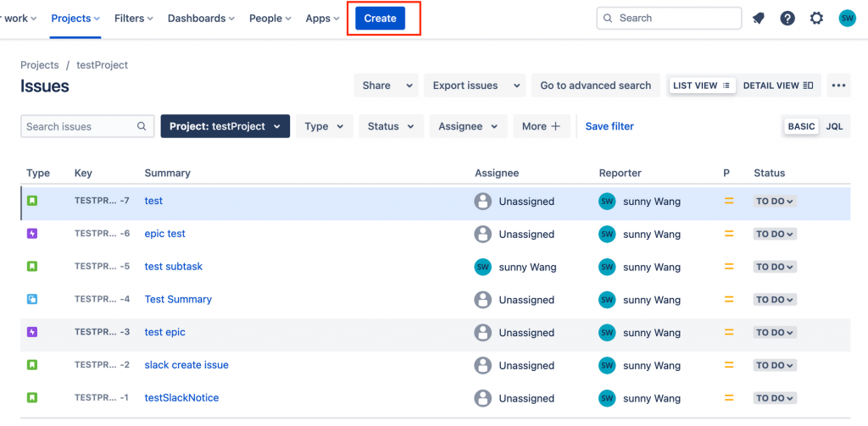Open the slack create issue link

[x=186, y=365]
